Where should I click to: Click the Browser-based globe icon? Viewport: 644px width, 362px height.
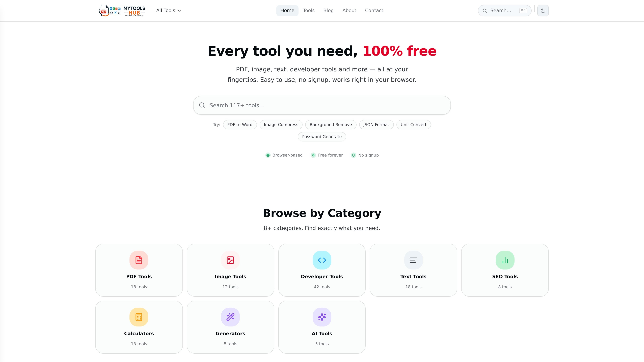268,155
